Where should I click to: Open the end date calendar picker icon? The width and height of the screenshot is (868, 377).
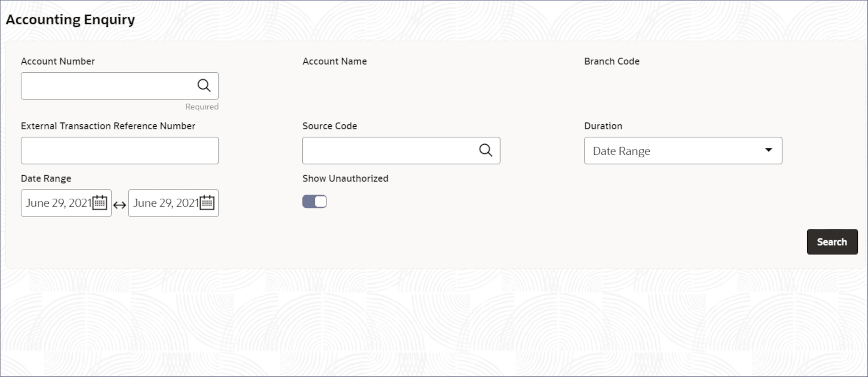coord(207,203)
